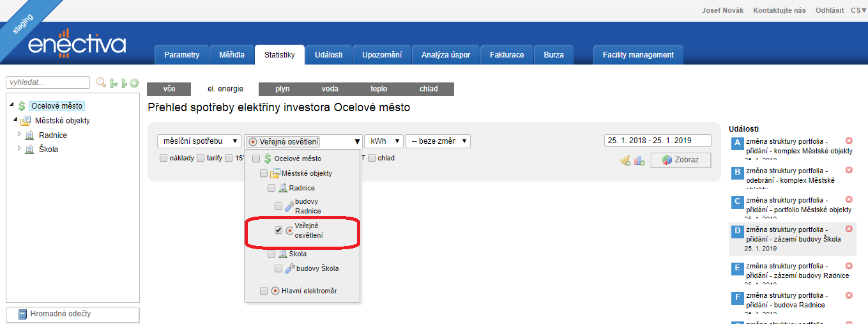Click the blue letter E event marker
The height and width of the screenshot is (324, 868).
click(x=737, y=268)
